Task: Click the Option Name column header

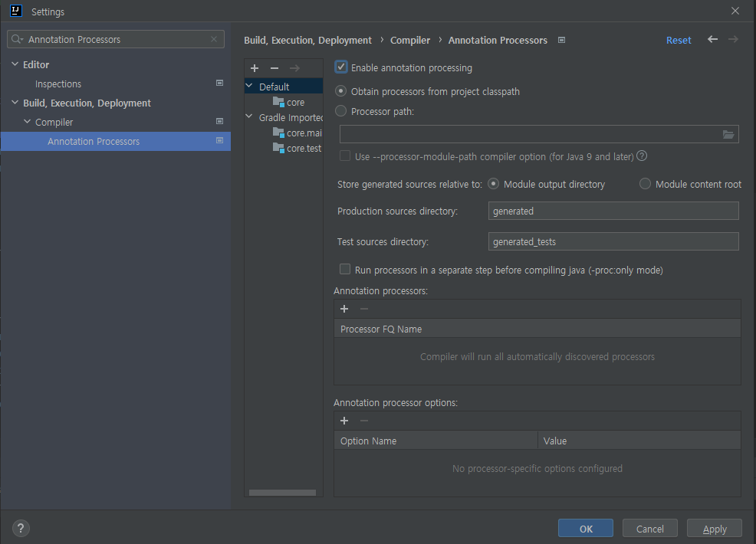Action: [x=436, y=441]
